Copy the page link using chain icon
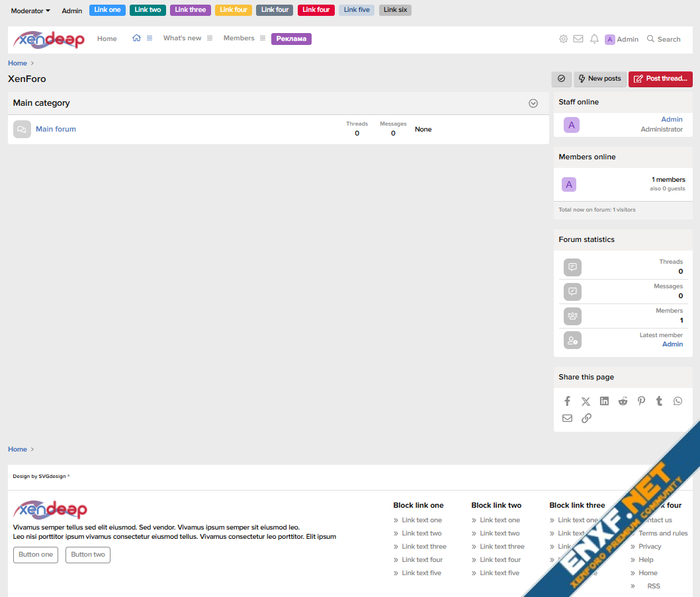 point(586,418)
